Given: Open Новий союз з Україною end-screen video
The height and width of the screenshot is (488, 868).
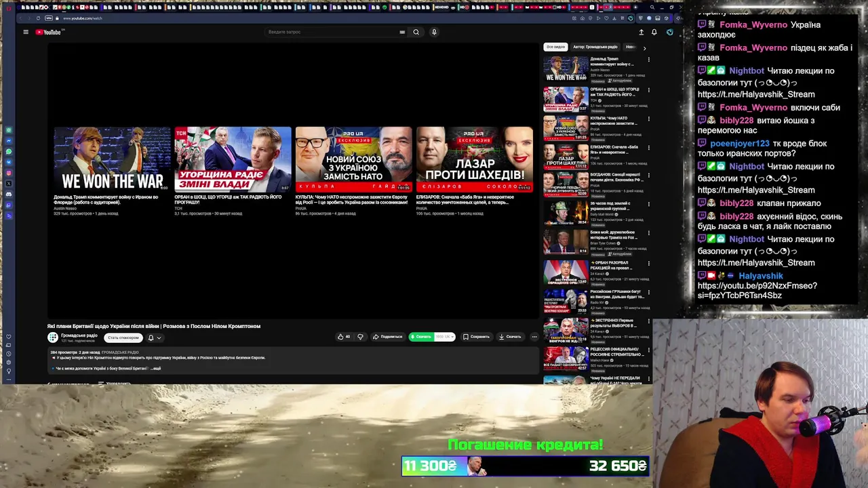Looking at the screenshot, I should tap(353, 159).
